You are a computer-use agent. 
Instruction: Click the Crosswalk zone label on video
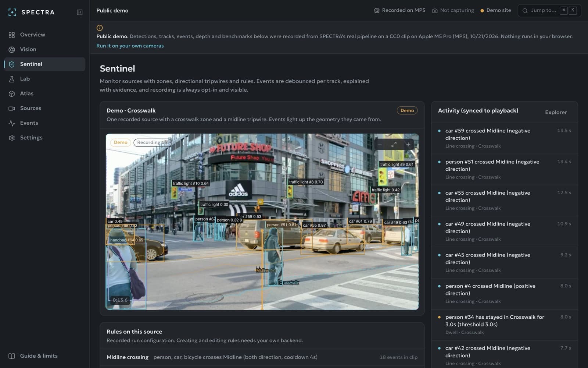[289, 283]
